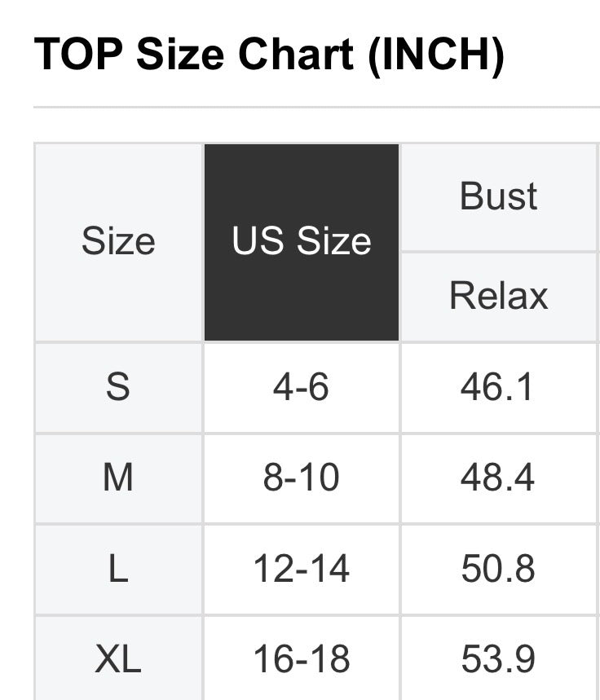This screenshot has height=700, width=600.
Task: Select the L size row label
Action: tap(119, 569)
